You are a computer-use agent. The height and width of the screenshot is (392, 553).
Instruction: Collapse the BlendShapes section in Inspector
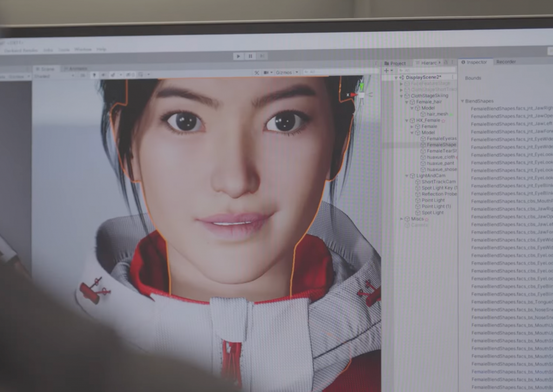pos(462,101)
